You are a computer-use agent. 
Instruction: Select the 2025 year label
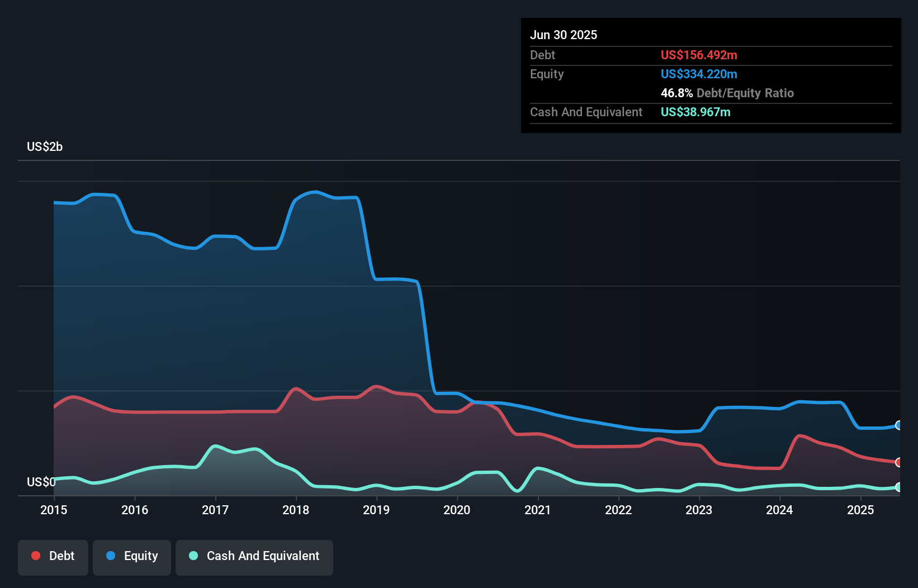pyautogui.click(x=861, y=510)
